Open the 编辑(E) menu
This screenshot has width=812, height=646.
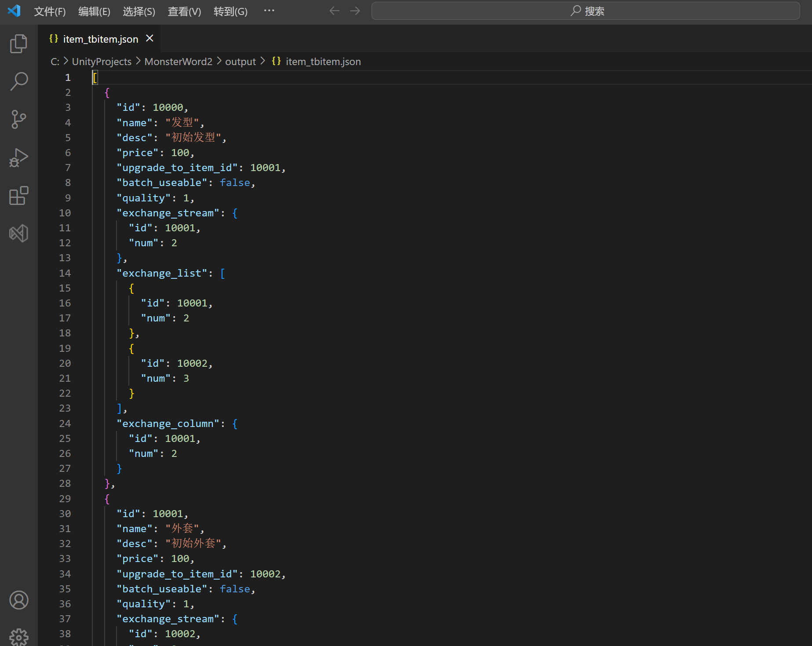pyautogui.click(x=94, y=11)
